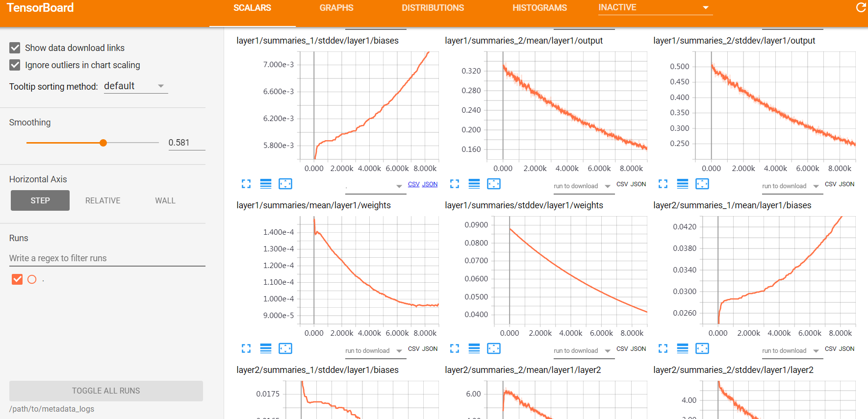Expand the layer1 mean weights chart
The image size is (868, 419).
tap(246, 348)
